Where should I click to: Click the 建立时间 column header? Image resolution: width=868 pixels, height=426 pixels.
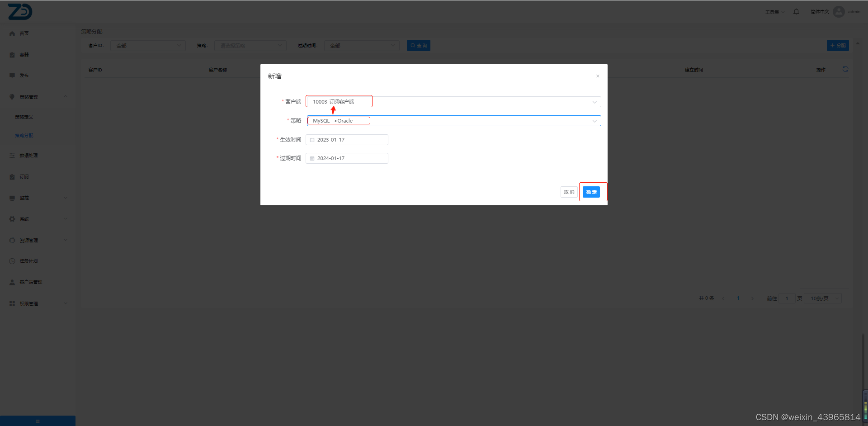693,70
